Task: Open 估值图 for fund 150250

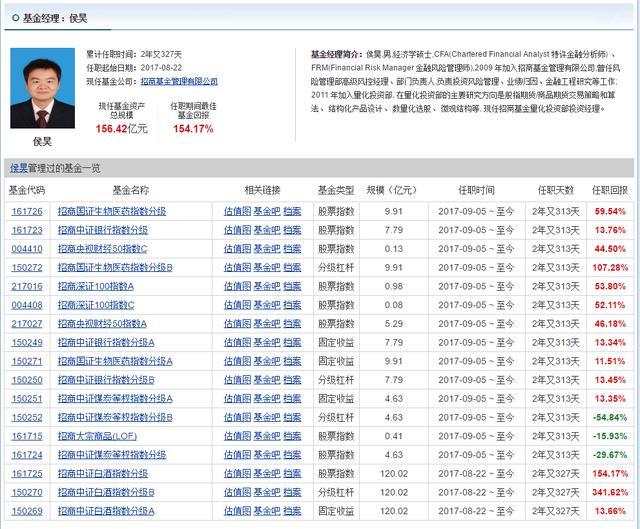Action: (237, 380)
